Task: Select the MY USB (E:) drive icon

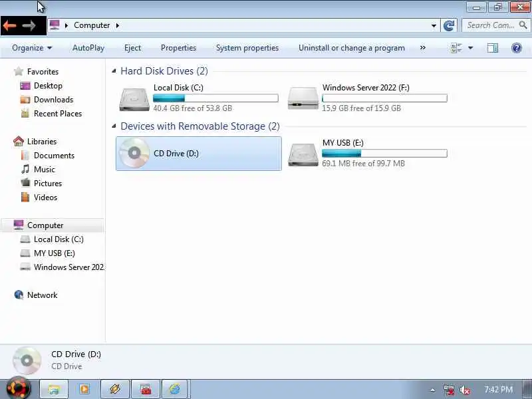Action: 303,154
